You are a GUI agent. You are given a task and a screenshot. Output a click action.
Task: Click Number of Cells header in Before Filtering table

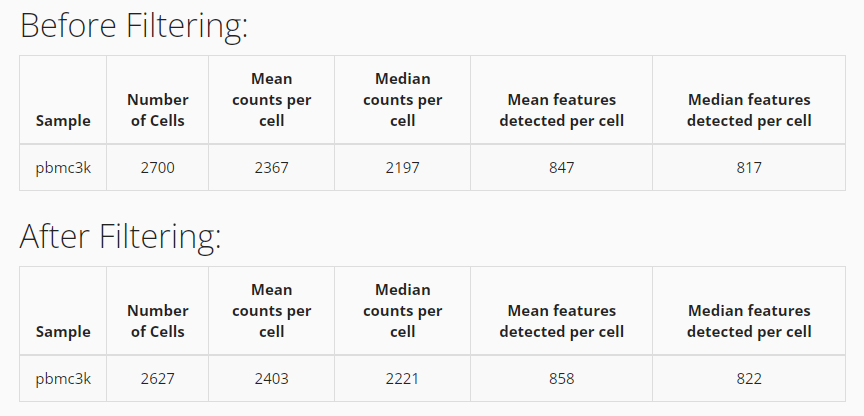pyautogui.click(x=158, y=110)
